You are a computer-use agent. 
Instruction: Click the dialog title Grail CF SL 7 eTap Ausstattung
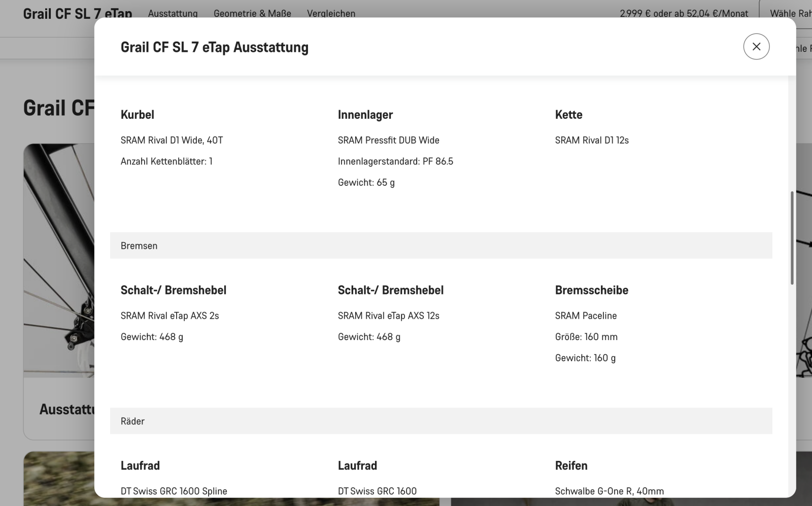[x=214, y=47]
